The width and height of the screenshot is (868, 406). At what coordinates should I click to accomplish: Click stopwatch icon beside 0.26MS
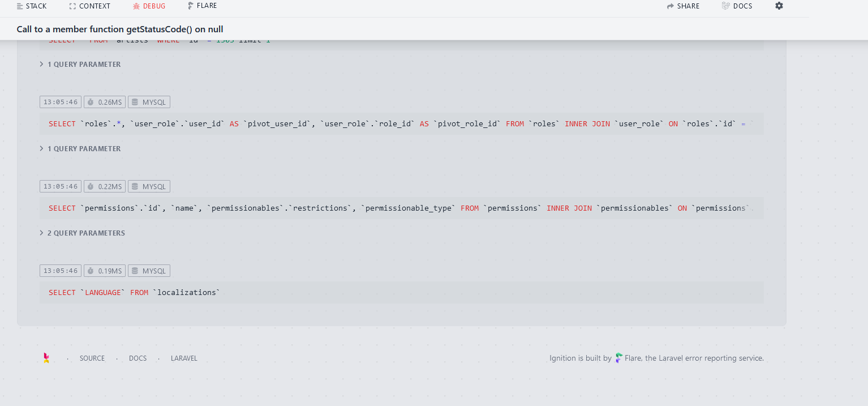tap(91, 102)
